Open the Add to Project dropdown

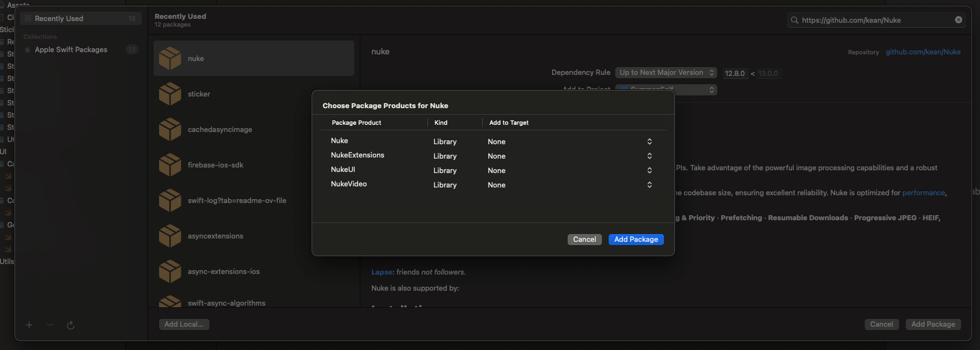point(666,89)
